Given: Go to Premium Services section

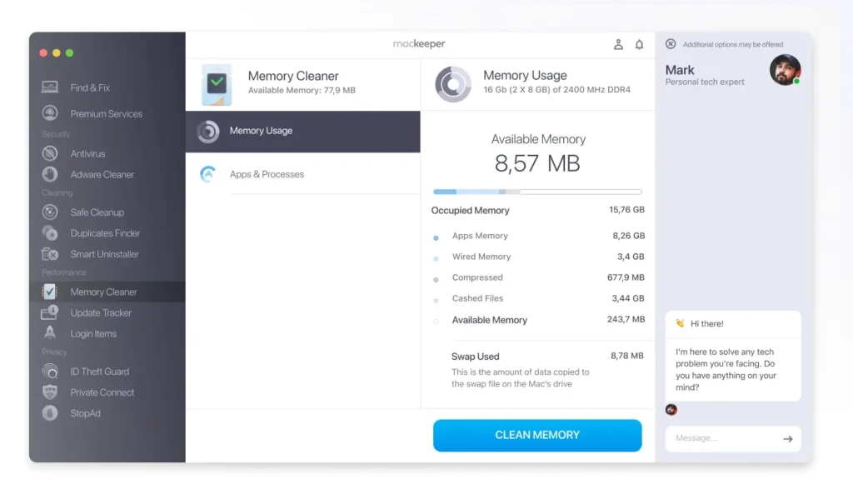Looking at the screenshot, I should pyautogui.click(x=107, y=113).
